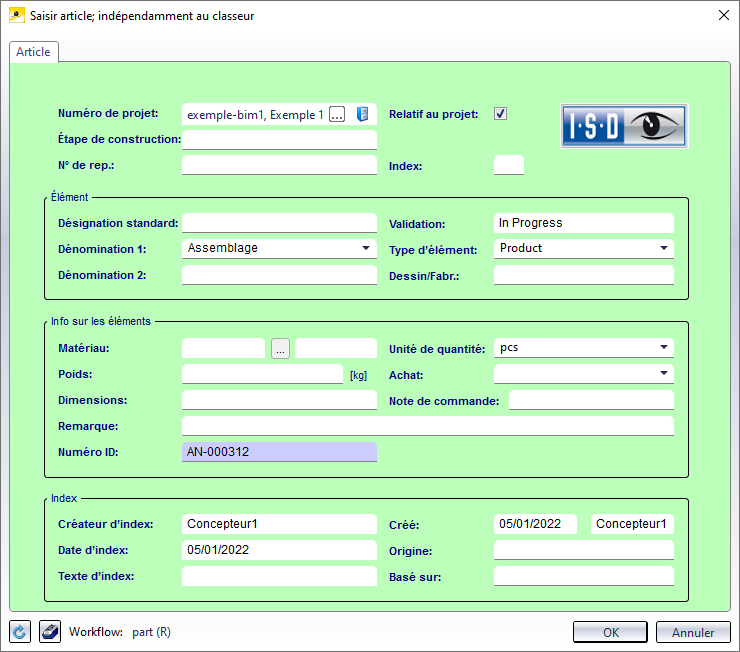The width and height of the screenshot is (740, 652).
Task: Click the Index field beside N° de rep.
Action: point(509,165)
